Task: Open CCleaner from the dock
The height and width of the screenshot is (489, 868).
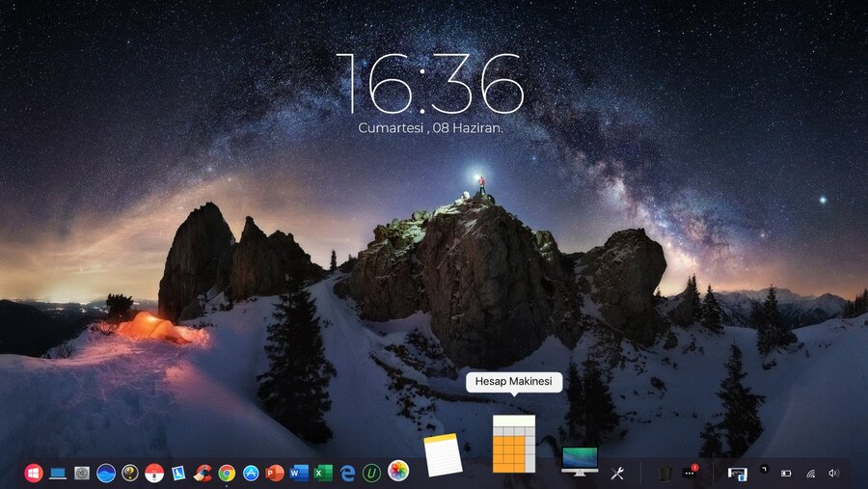Action: (203, 473)
